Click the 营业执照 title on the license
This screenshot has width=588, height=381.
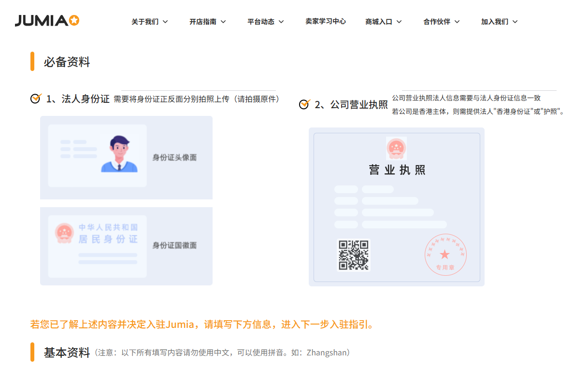pos(397,170)
